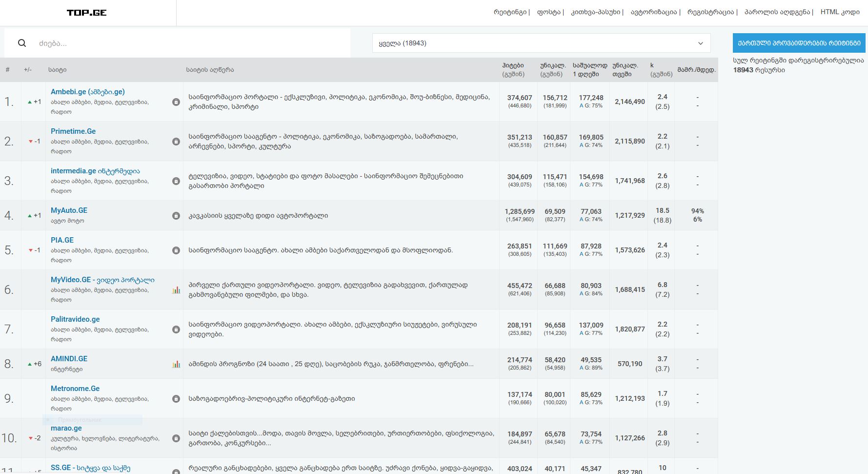This screenshot has width=868, height=474.
Task: Click the lock icon in Ambebi.ge row
Action: click(x=176, y=102)
